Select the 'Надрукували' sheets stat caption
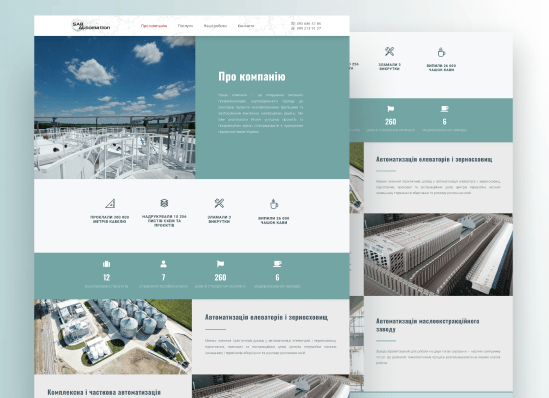The height and width of the screenshot is (398, 549). tap(164, 221)
